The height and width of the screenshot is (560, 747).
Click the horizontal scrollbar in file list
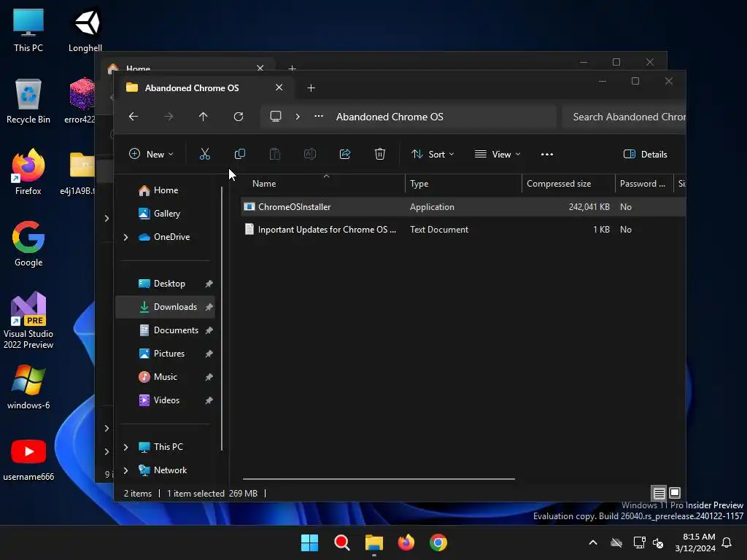[379, 479]
